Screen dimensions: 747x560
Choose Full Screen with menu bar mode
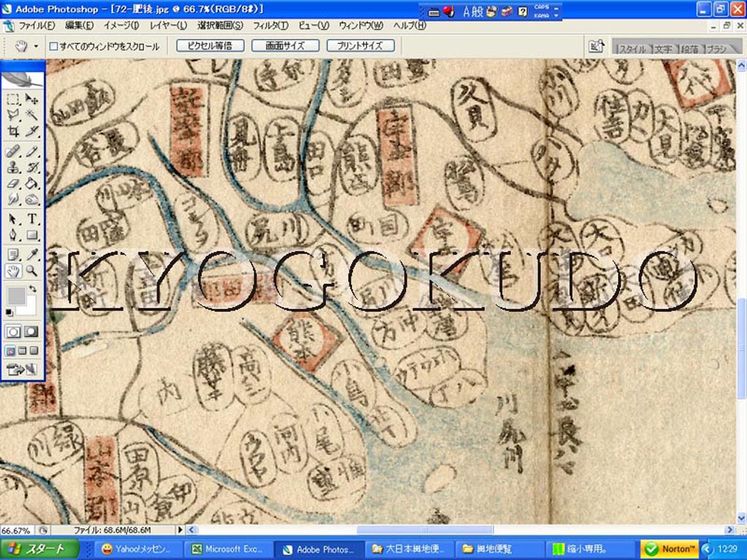(x=23, y=351)
